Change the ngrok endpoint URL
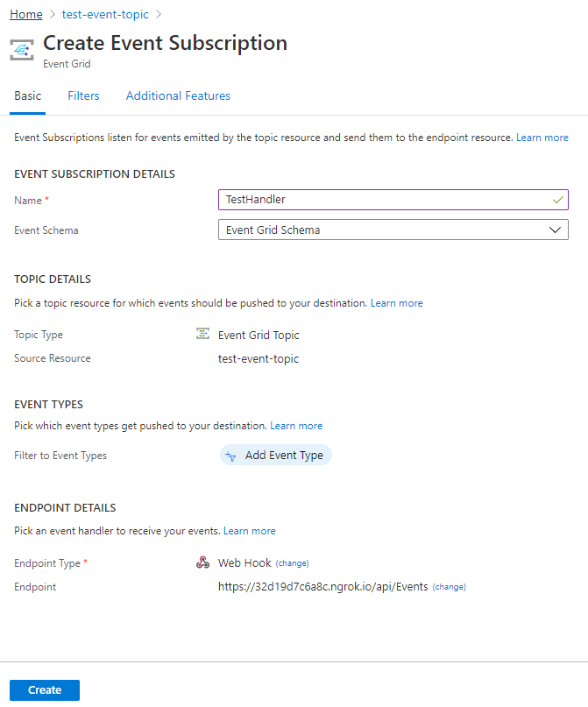588x707 pixels. pyautogui.click(x=450, y=587)
